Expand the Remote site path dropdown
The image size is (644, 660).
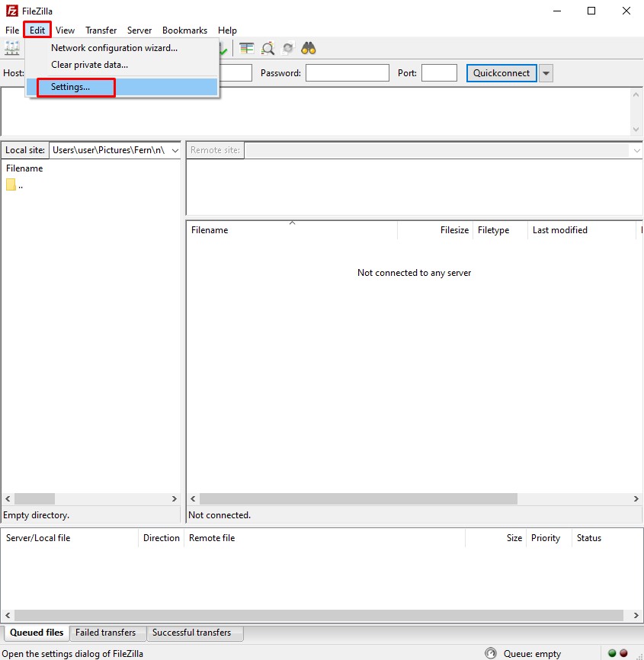636,151
